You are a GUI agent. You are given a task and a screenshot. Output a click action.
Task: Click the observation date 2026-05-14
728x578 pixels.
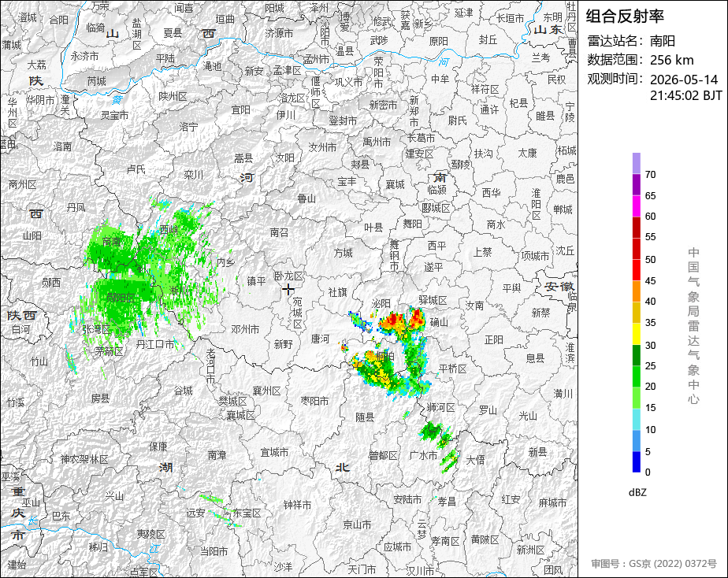click(x=684, y=80)
